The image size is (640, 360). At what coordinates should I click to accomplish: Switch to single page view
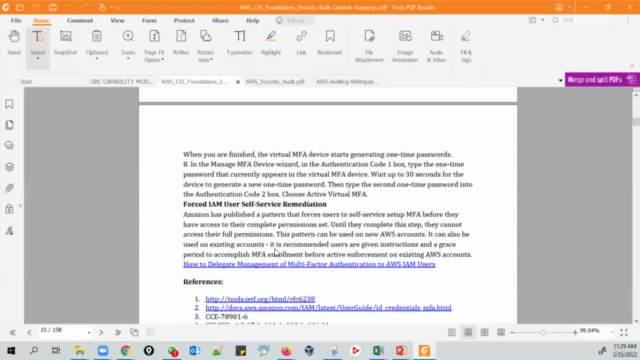point(451,333)
